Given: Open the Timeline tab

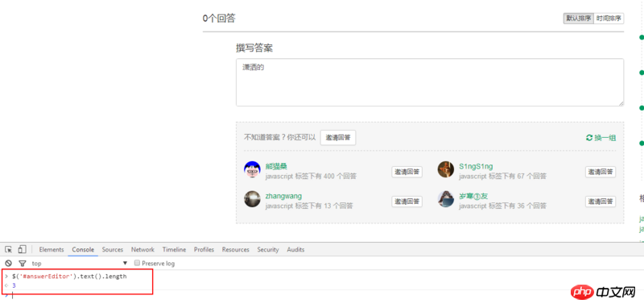Looking at the screenshot, I should pos(174,250).
